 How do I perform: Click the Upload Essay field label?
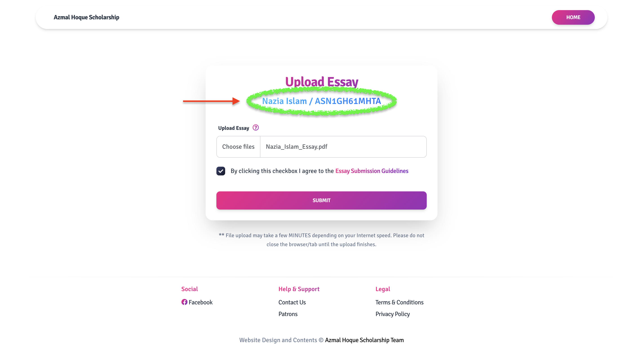coord(233,128)
